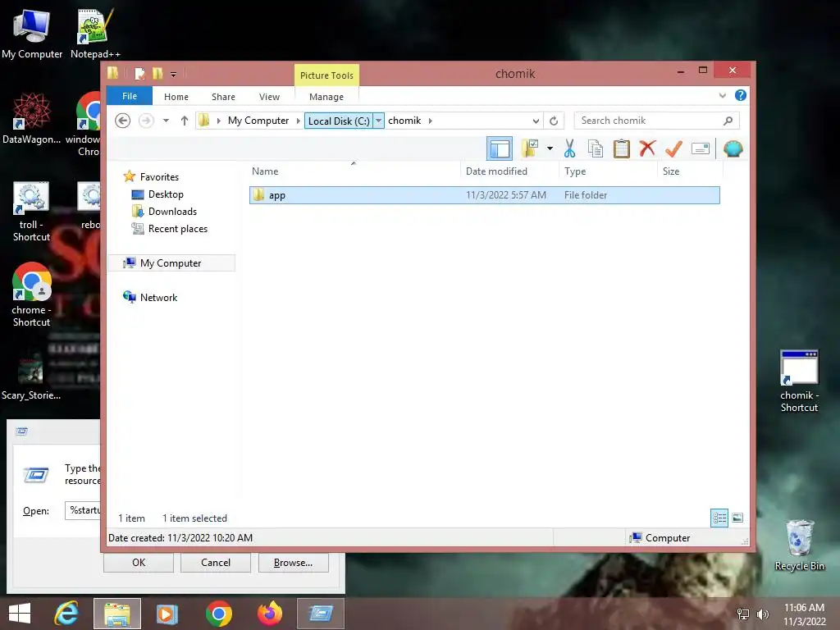
Task: Switch to large icons view
Action: pos(737,518)
